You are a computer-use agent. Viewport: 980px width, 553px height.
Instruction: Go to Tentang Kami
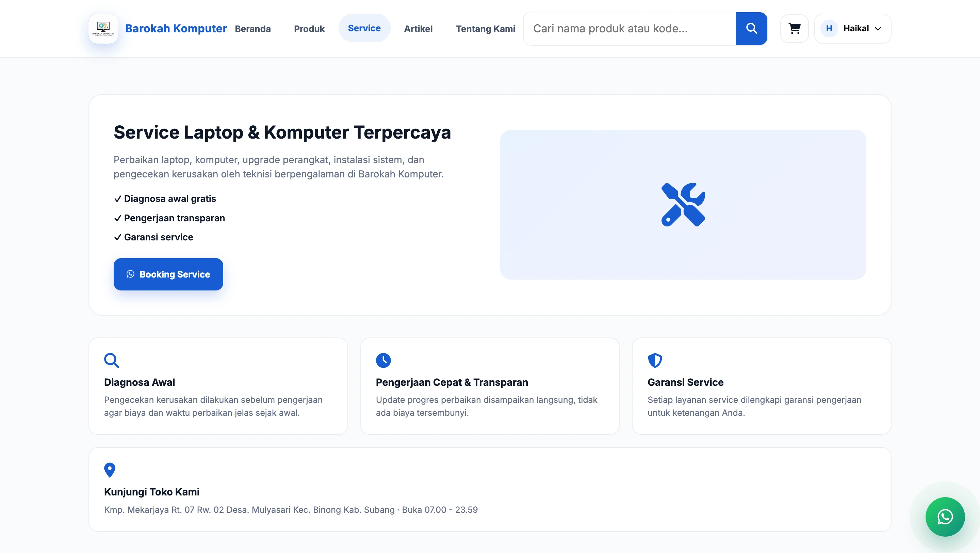click(x=486, y=29)
